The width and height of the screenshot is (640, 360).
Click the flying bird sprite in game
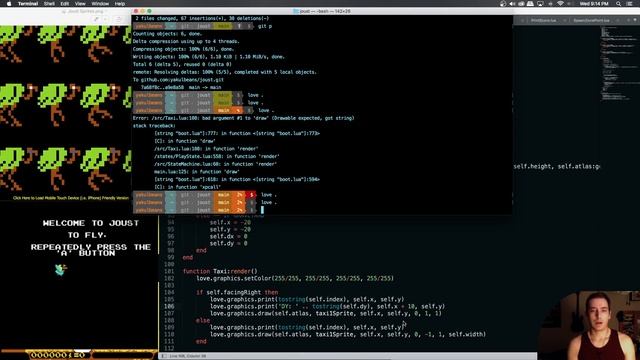[x=61, y=269]
